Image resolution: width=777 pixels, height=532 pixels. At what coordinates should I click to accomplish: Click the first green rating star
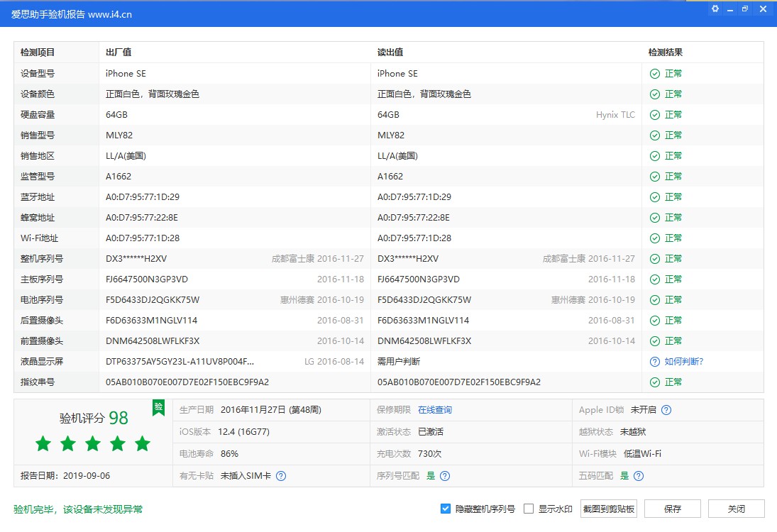(43, 444)
